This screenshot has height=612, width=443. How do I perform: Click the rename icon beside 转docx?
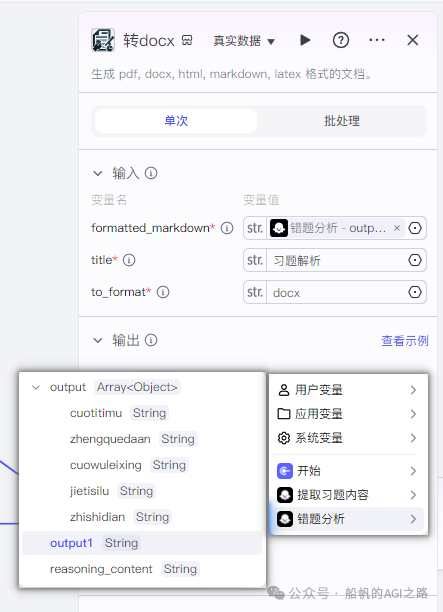(x=187, y=40)
